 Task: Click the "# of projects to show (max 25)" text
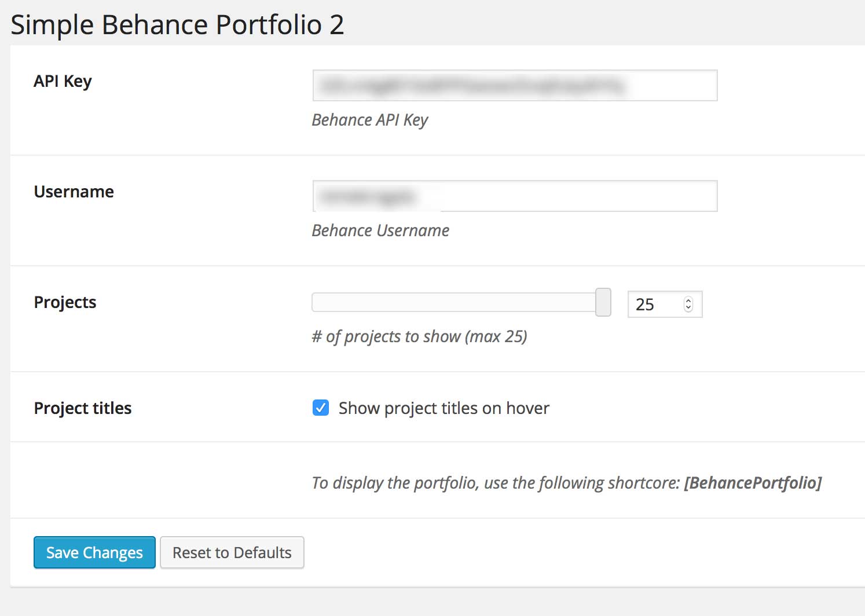[x=419, y=336]
